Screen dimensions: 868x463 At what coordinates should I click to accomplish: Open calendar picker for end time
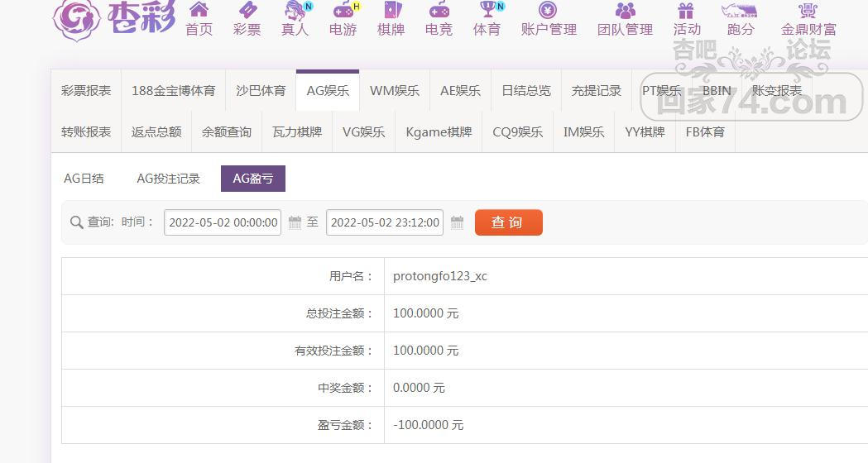point(457,222)
